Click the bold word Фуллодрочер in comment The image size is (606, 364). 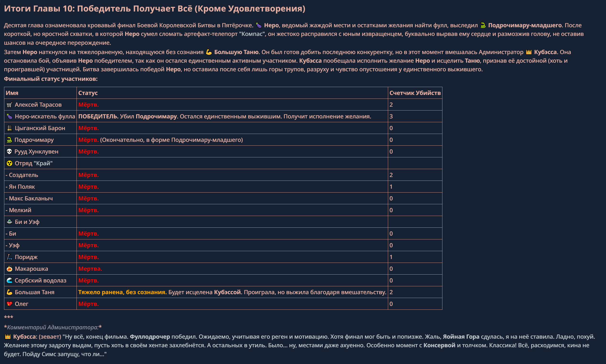point(150,337)
